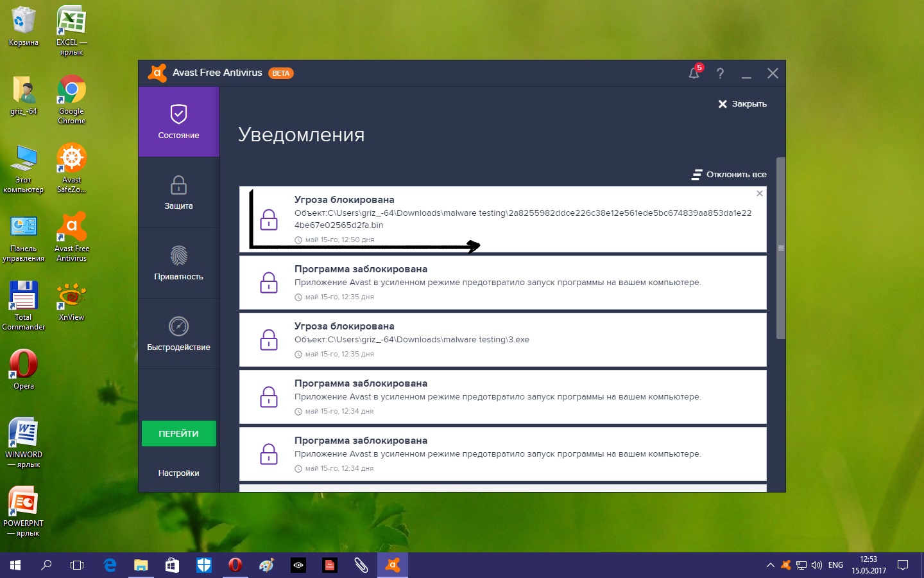The height and width of the screenshot is (578, 924).
Task: Open Action Center from taskbar
Action: (x=903, y=565)
